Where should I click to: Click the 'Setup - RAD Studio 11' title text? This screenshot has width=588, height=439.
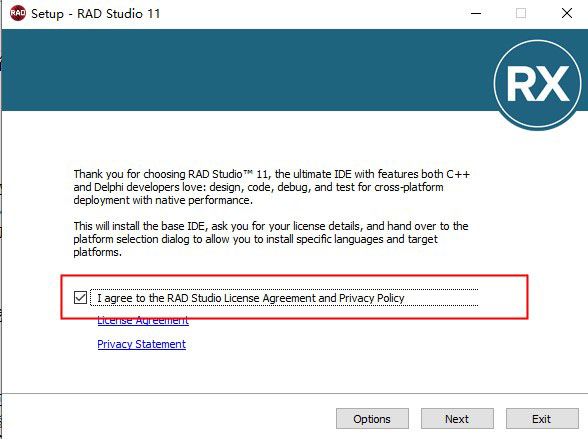click(x=96, y=14)
